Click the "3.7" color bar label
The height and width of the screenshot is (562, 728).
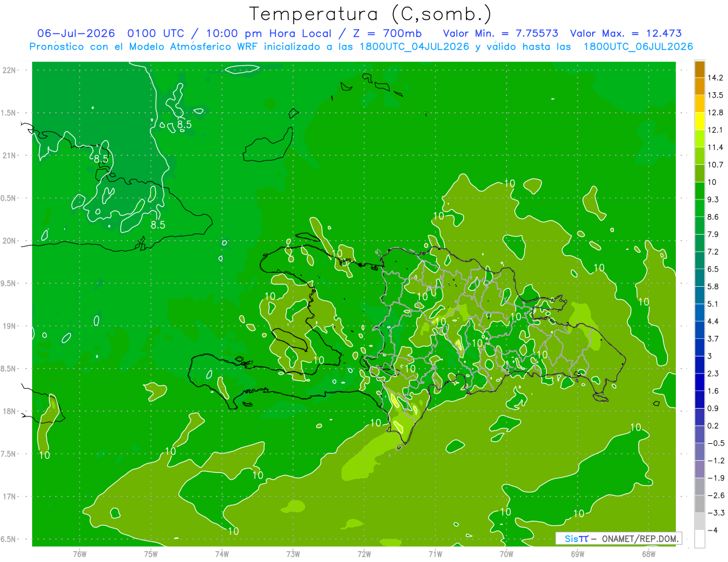(713, 338)
